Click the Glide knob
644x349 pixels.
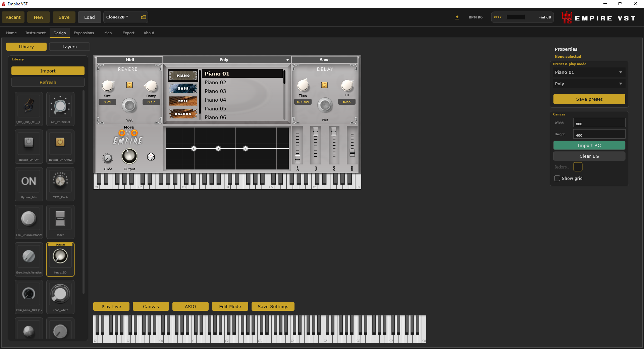(108, 158)
